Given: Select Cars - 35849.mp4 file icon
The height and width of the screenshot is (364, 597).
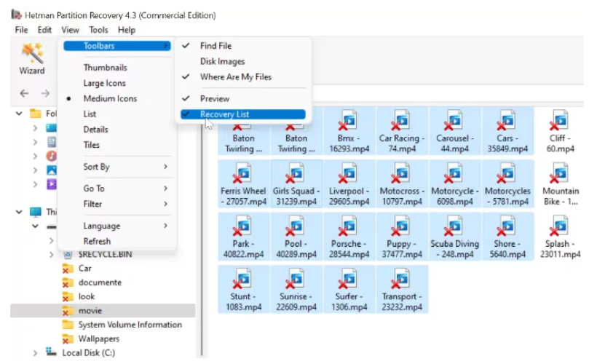Looking at the screenshot, I should tap(507, 131).
